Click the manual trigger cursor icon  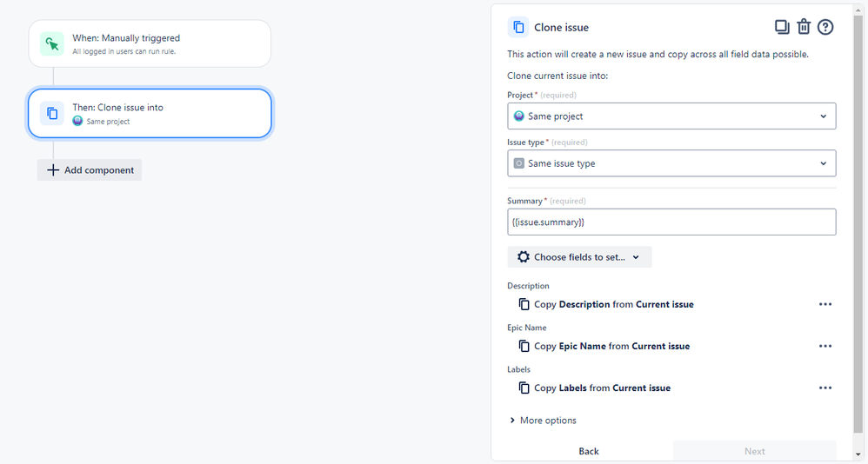click(x=52, y=43)
